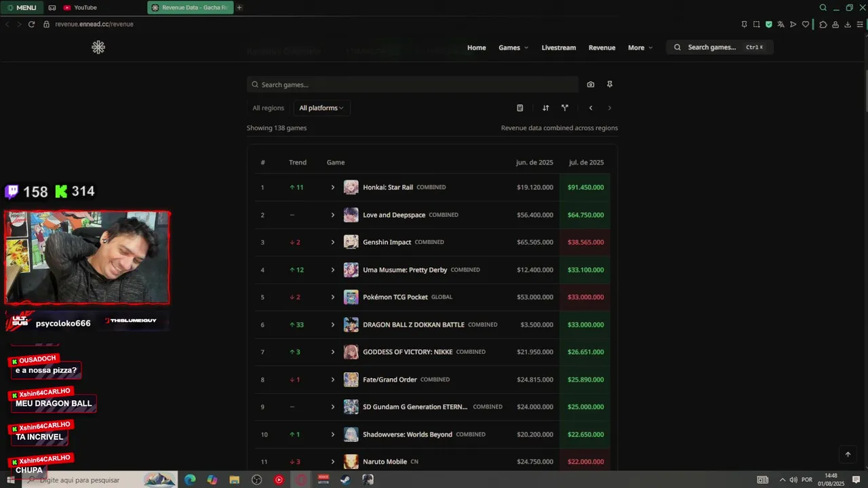The height and width of the screenshot is (488, 868).
Task: Expand the Love and Deepspace row
Action: [332, 215]
